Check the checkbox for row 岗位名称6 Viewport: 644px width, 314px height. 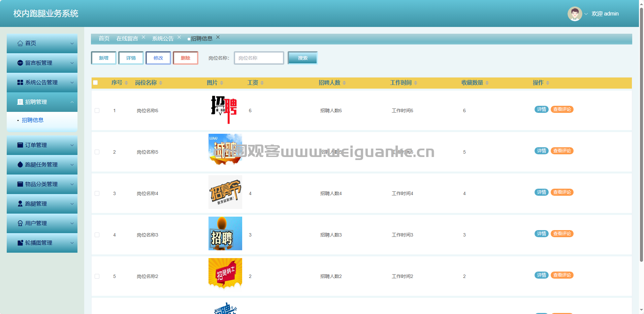pos(97,111)
